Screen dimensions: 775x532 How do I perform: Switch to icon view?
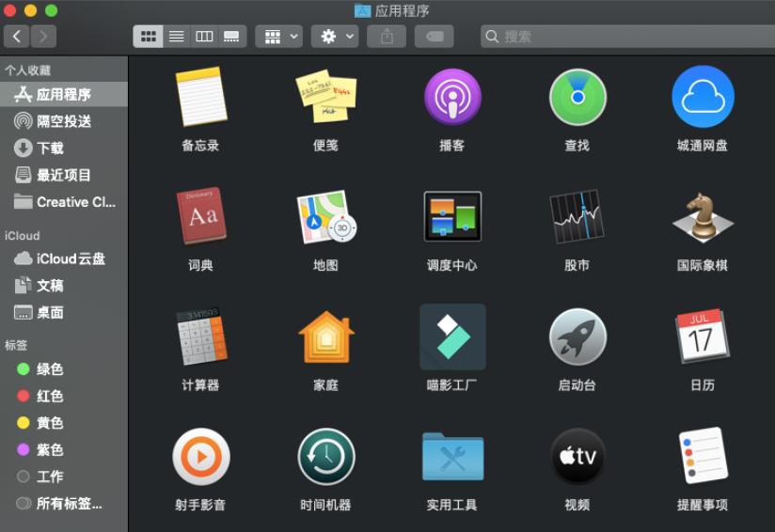click(x=148, y=37)
